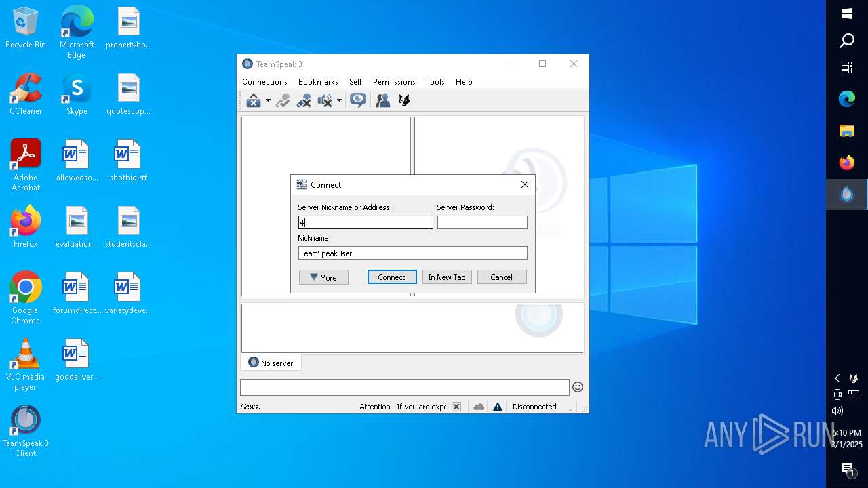868x488 pixels.
Task: Select Skype desktop shortcut
Action: [x=77, y=94]
